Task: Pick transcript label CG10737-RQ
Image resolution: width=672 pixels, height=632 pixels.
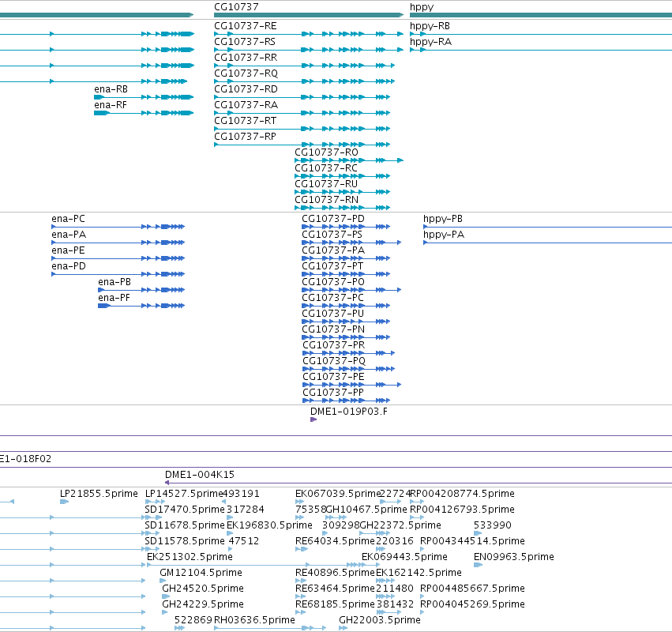Action: [x=246, y=73]
